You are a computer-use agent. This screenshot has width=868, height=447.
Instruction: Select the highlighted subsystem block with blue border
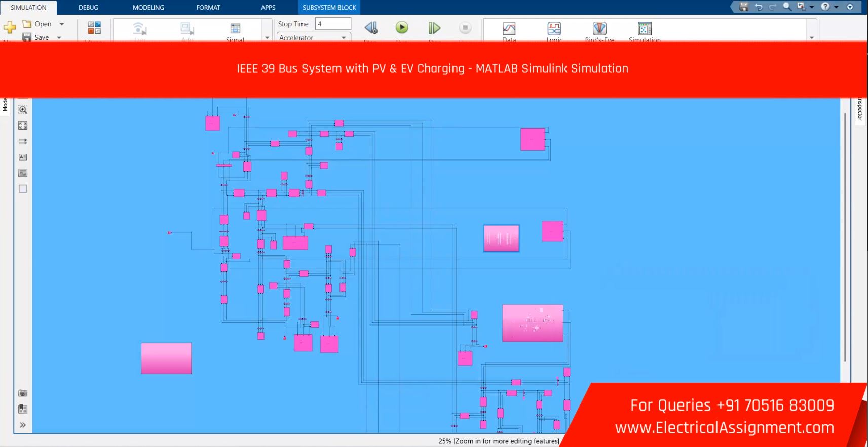click(502, 238)
